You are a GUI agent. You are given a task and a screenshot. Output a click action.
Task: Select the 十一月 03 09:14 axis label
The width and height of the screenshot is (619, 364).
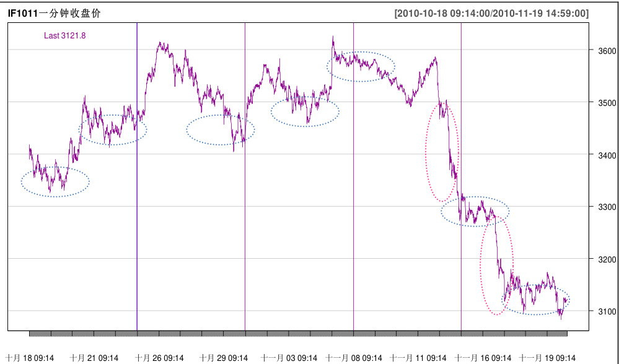289,358
